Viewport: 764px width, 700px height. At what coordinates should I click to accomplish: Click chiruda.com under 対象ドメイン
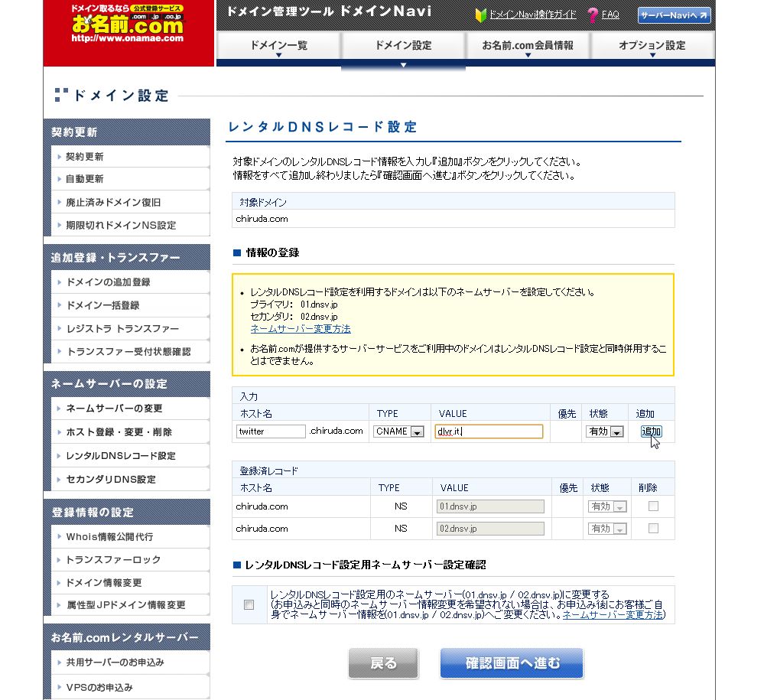click(262, 219)
